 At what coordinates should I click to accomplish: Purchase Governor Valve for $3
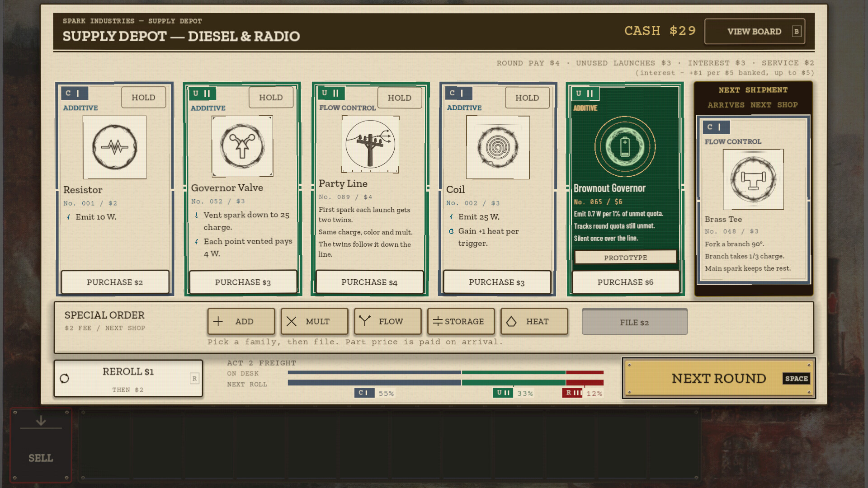coord(243,282)
